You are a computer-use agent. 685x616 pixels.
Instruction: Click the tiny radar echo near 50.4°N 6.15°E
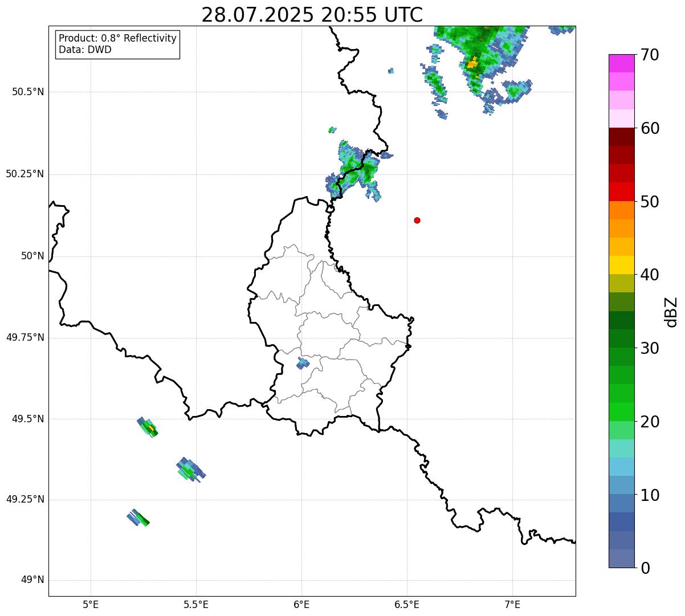(x=332, y=130)
